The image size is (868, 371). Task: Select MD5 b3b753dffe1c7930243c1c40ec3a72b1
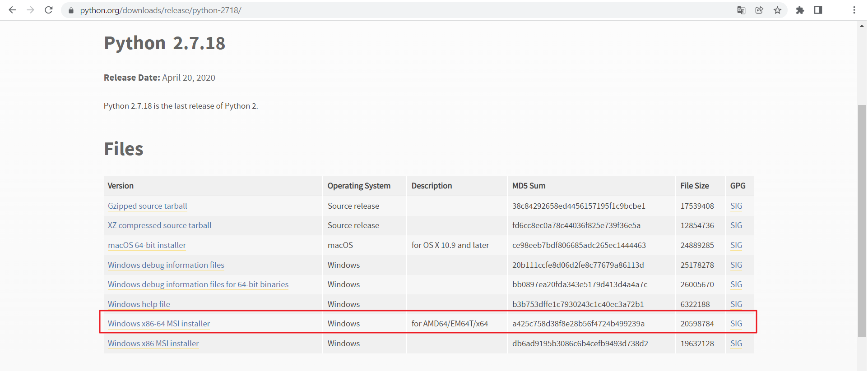[x=578, y=304]
